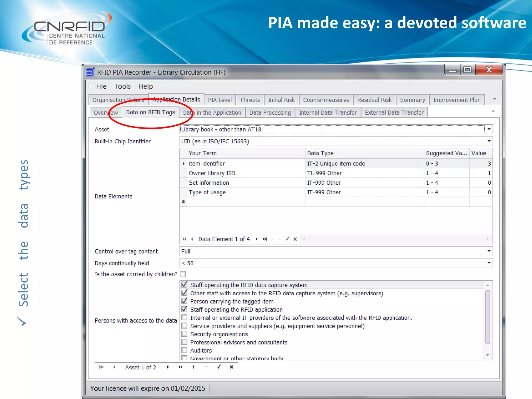Viewport: 532px width, 399px height.
Task: Select the 'Owner library ISIL' term cell
Action: (246, 173)
